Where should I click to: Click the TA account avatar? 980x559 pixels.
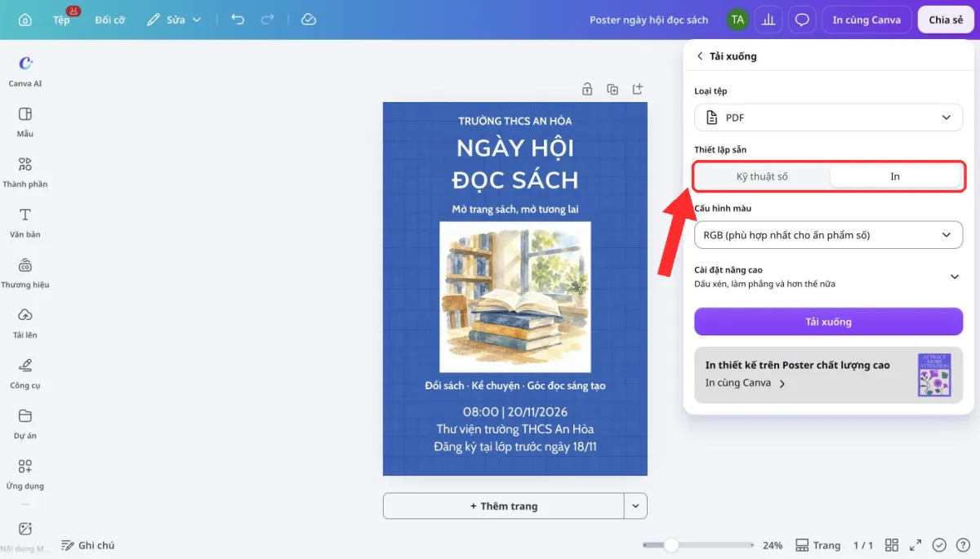pos(737,20)
